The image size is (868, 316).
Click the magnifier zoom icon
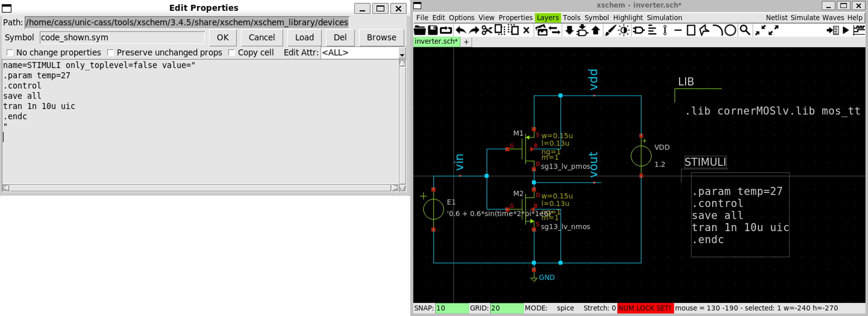[x=745, y=30]
